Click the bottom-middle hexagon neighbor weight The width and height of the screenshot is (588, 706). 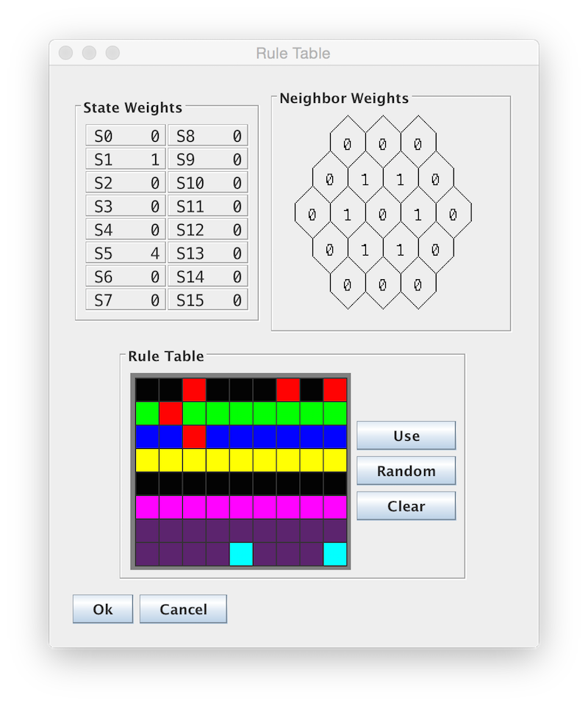(x=382, y=285)
